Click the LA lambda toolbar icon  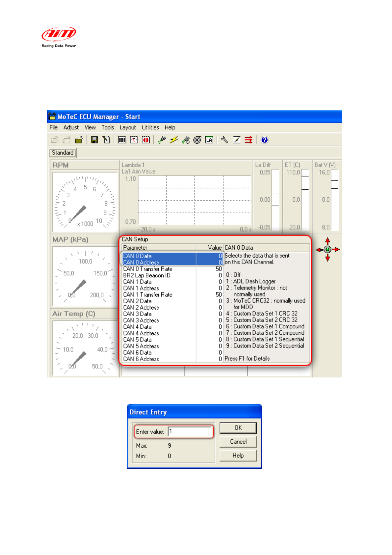point(209,140)
